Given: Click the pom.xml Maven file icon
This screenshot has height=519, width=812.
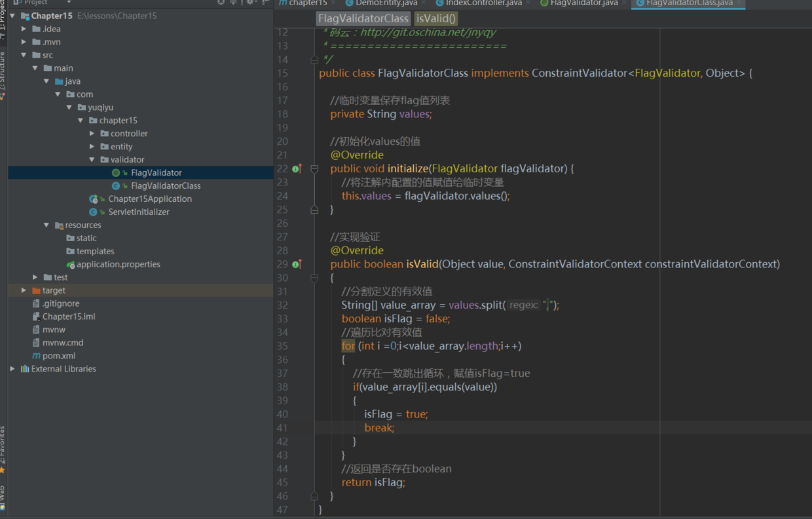Looking at the screenshot, I should [37, 356].
